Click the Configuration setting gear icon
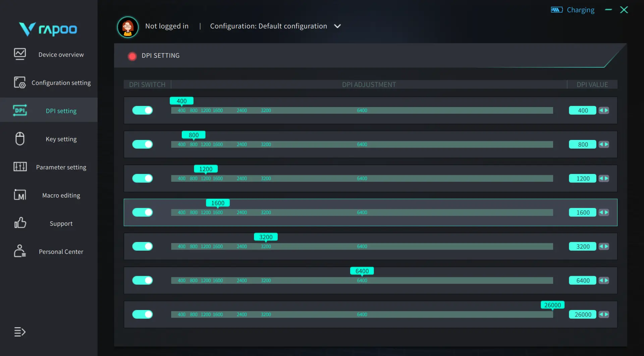 pos(20,82)
